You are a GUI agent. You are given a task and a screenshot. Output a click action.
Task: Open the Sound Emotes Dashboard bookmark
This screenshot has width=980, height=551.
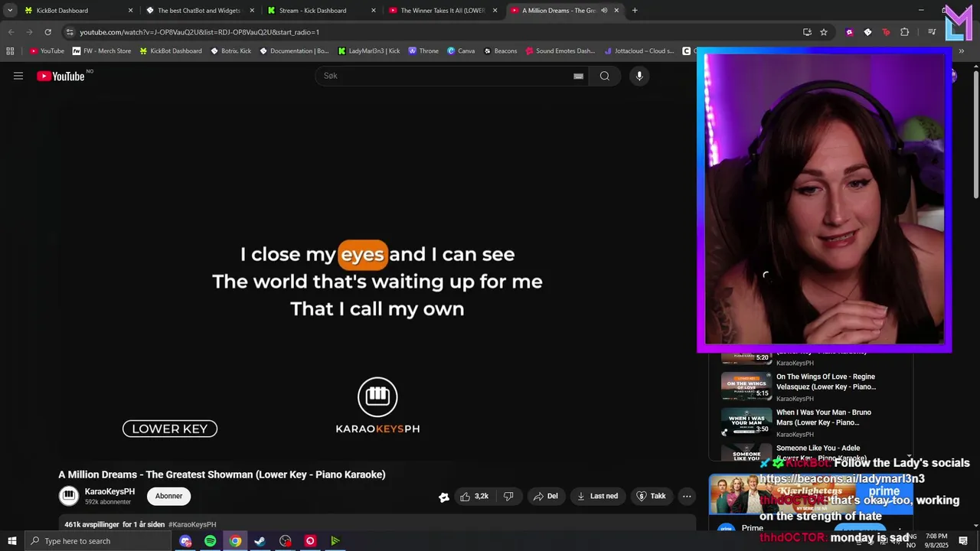coord(560,51)
